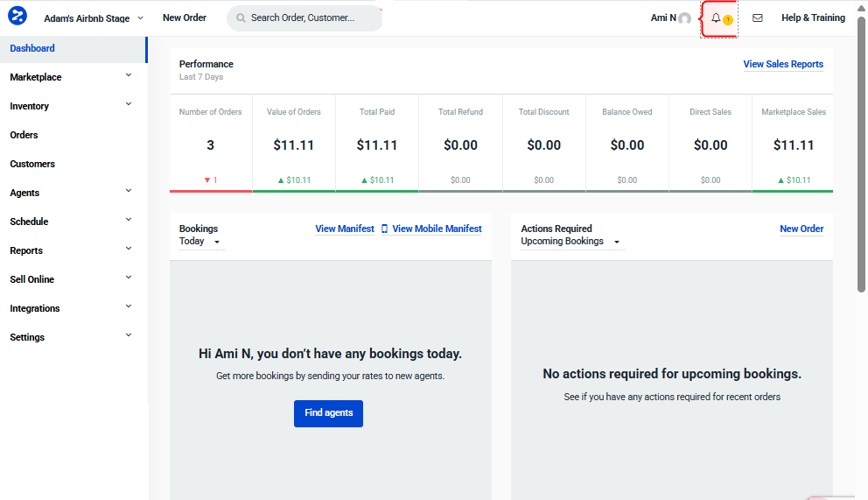Click the Total Paid $11.11 amount
The height and width of the screenshot is (500, 868).
[377, 145]
